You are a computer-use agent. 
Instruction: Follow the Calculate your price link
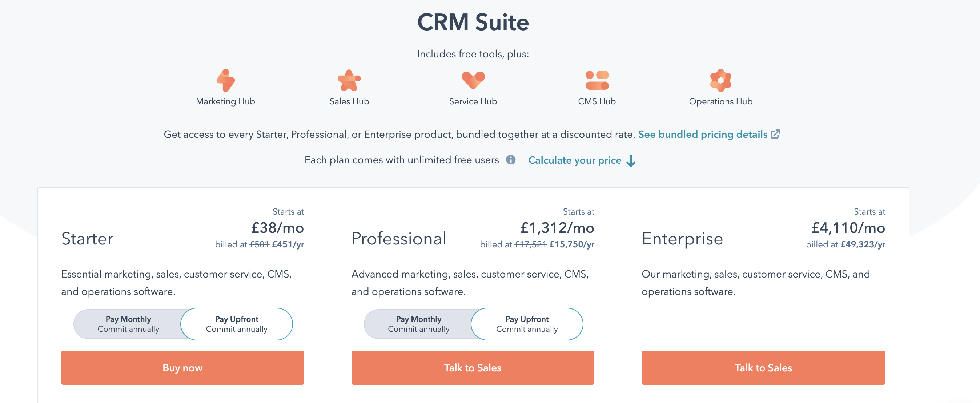click(575, 160)
